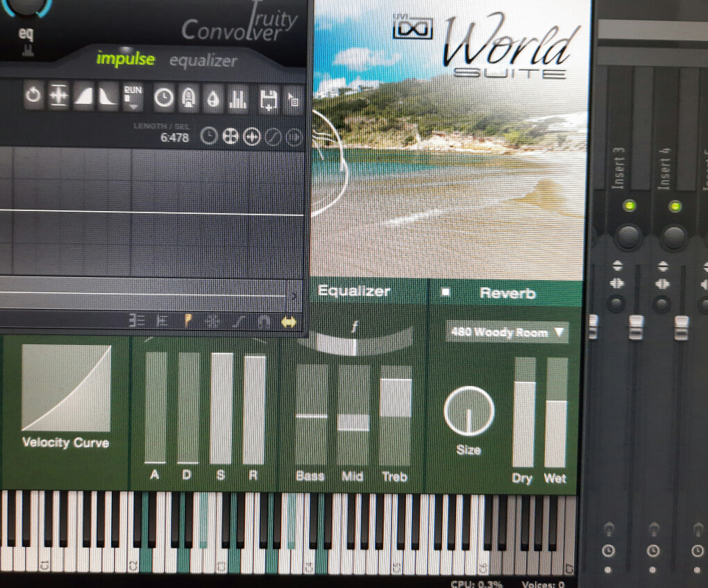The width and height of the screenshot is (708, 588).
Task: Click the save impulse floppy icon in Convolver
Action: [x=268, y=100]
